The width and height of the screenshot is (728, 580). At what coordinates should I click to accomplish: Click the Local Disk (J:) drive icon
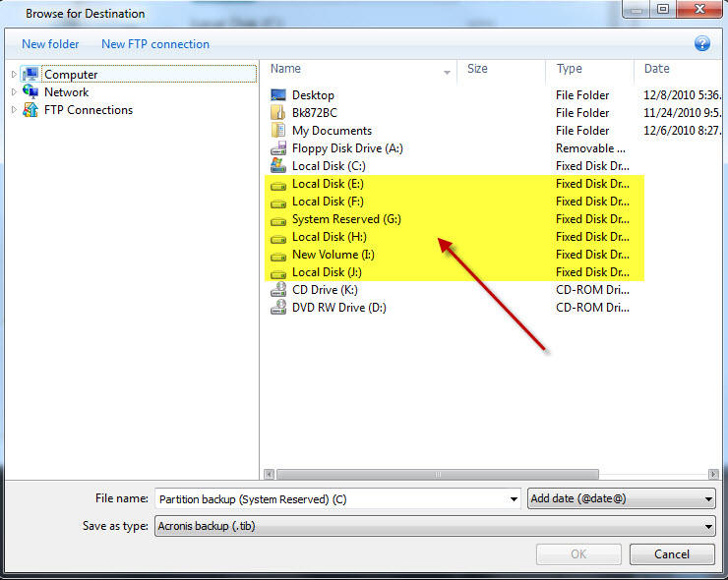tap(278, 274)
